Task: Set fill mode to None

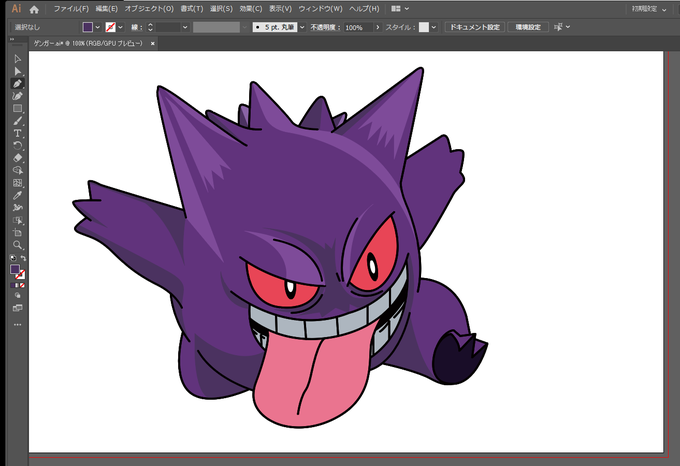Action: pyautogui.click(x=22, y=285)
